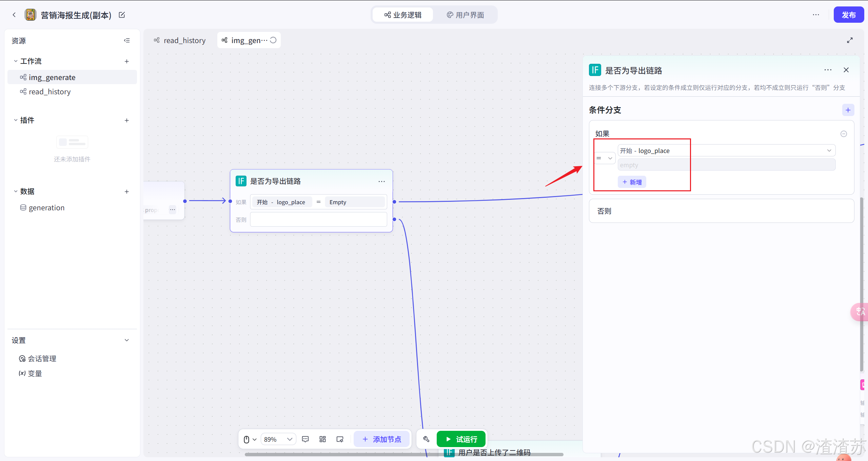Click the edit project name pencil icon
This screenshot has height=461, width=868.
(122, 15)
